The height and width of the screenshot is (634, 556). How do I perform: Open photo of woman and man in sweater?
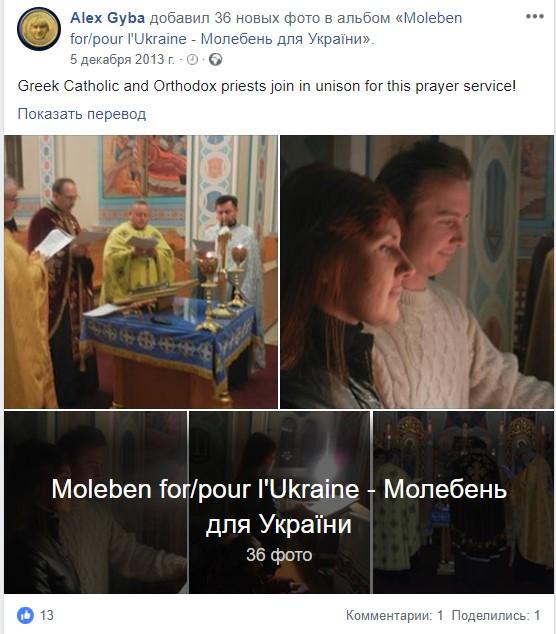click(417, 272)
